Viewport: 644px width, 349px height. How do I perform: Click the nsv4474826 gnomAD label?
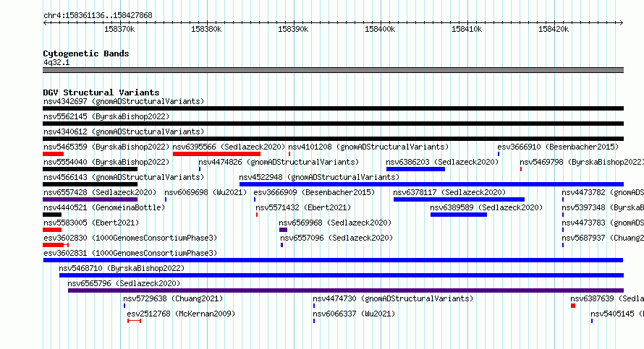(279, 162)
